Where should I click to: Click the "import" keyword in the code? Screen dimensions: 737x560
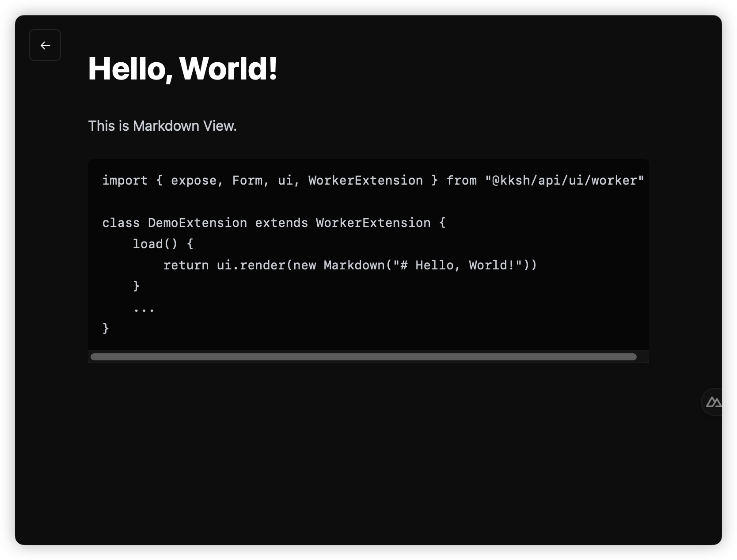pyautogui.click(x=125, y=181)
